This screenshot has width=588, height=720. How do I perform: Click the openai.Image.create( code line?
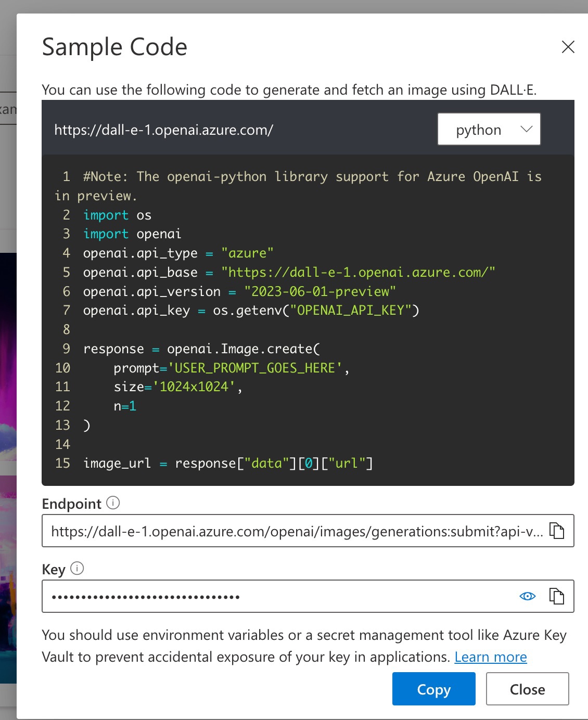202,349
